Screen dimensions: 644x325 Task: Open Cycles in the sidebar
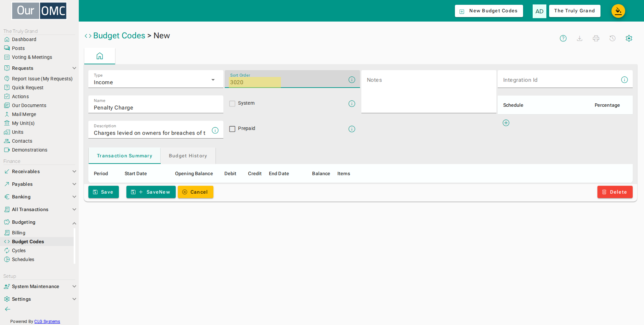(x=19, y=250)
